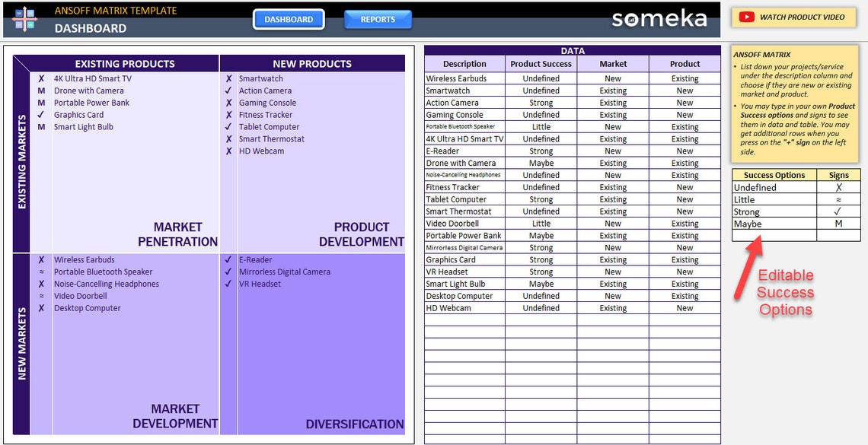Click the first empty description cell below HD Webcam
Image resolution: width=868 pixels, height=445 pixels.
click(x=464, y=320)
